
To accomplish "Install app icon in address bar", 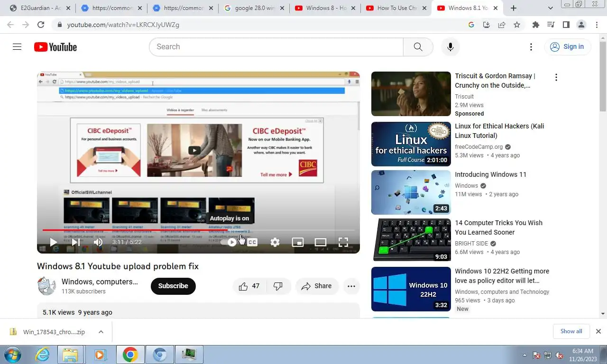I will click(487, 25).
